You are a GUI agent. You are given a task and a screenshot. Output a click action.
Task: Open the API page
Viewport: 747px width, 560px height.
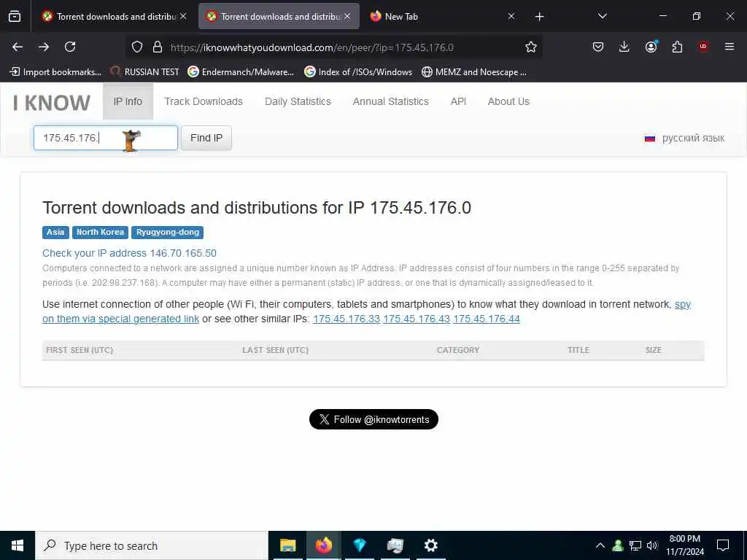point(458,101)
